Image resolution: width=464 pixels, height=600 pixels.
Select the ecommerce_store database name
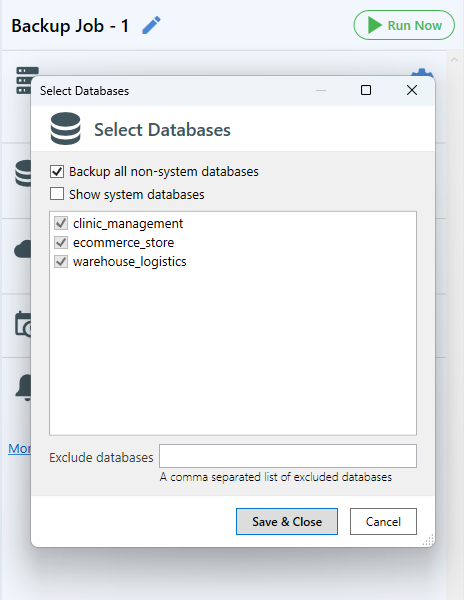click(124, 242)
